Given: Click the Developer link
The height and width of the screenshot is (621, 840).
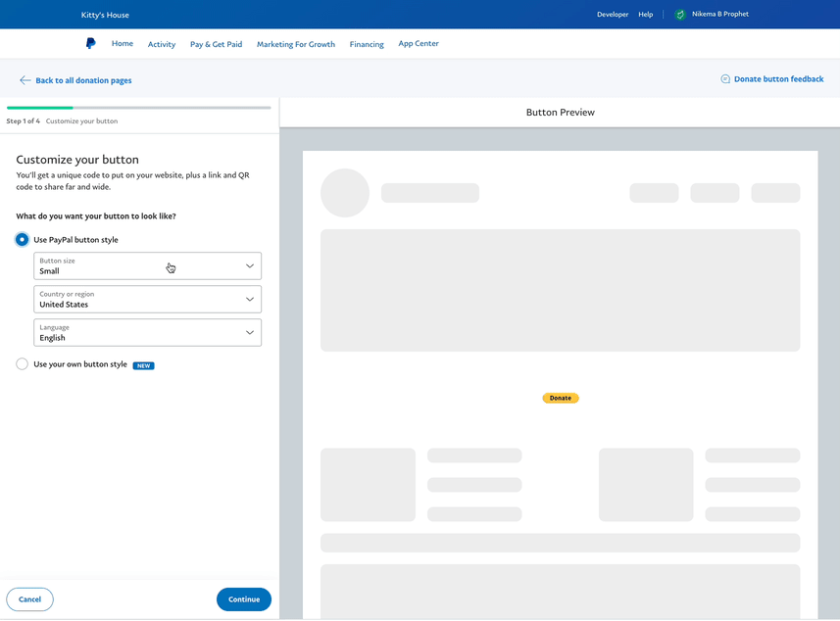Looking at the screenshot, I should click(613, 15).
